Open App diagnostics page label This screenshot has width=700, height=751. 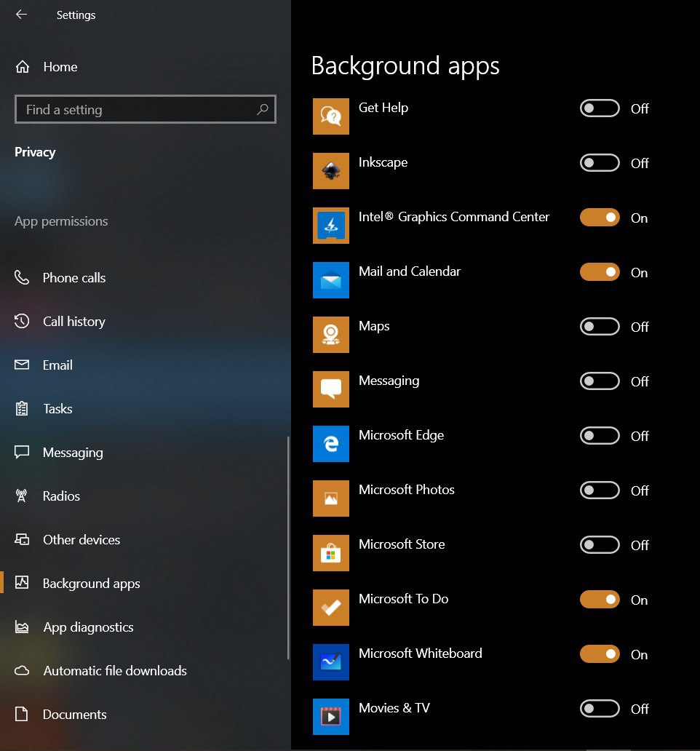[x=89, y=627]
